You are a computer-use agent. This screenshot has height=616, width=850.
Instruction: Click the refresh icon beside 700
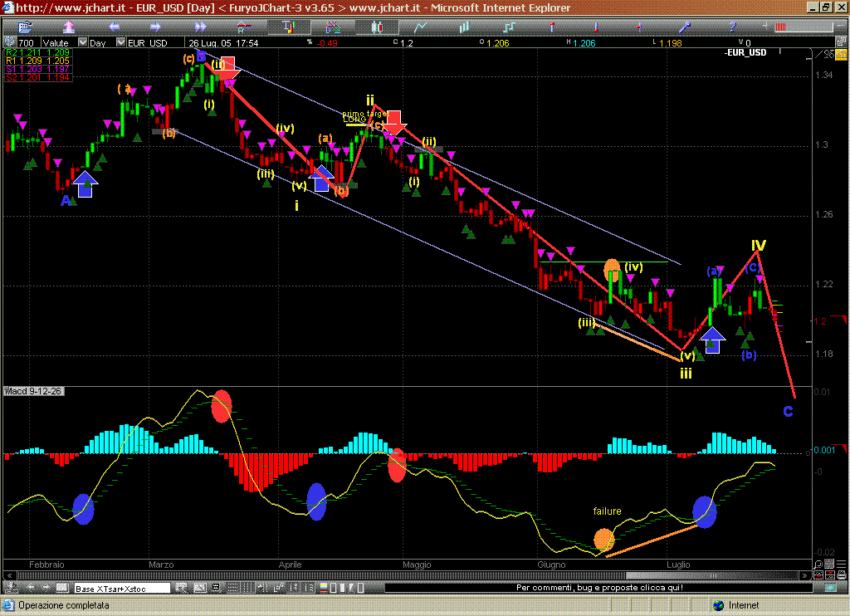pyautogui.click(x=8, y=42)
